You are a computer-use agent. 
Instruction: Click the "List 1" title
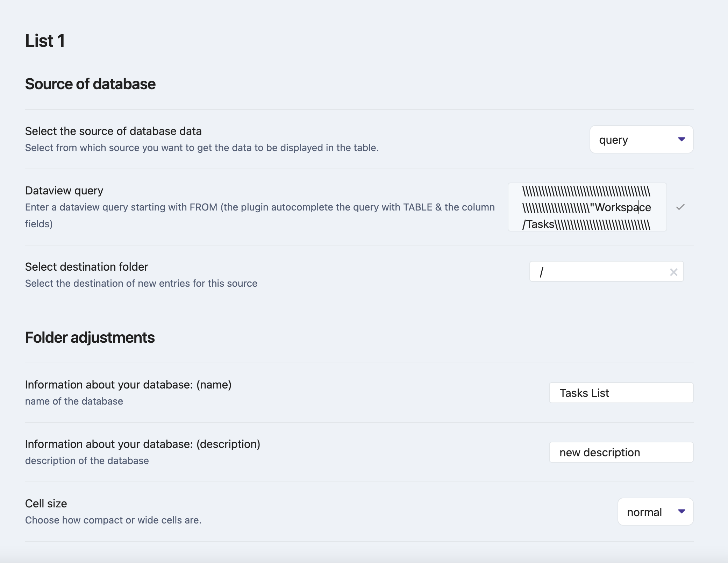click(45, 41)
